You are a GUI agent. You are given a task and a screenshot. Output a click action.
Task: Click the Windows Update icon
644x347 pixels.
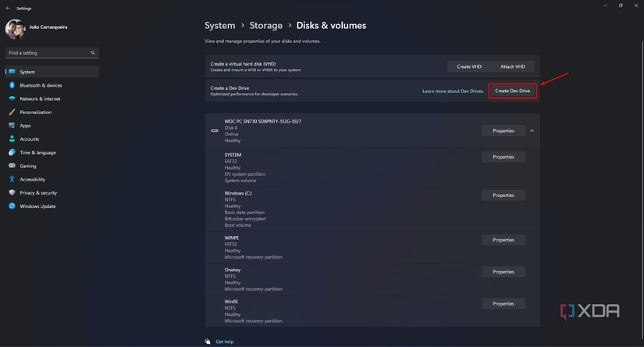tap(12, 206)
